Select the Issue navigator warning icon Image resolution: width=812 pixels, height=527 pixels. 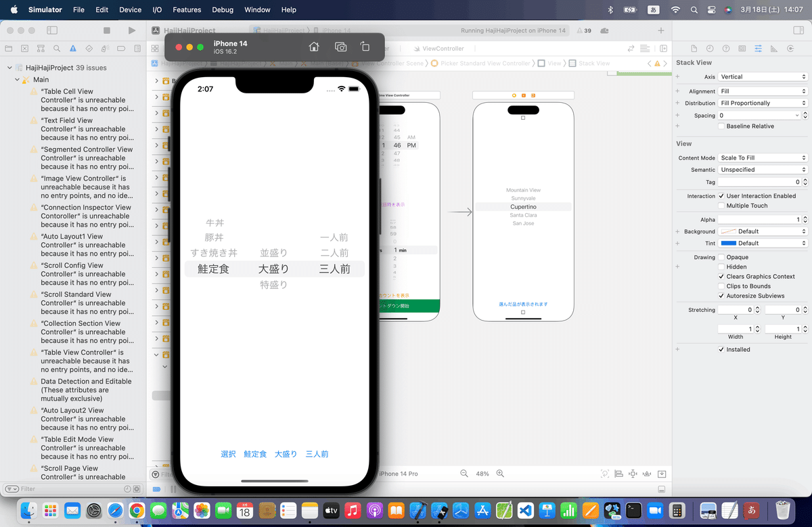[x=72, y=49]
